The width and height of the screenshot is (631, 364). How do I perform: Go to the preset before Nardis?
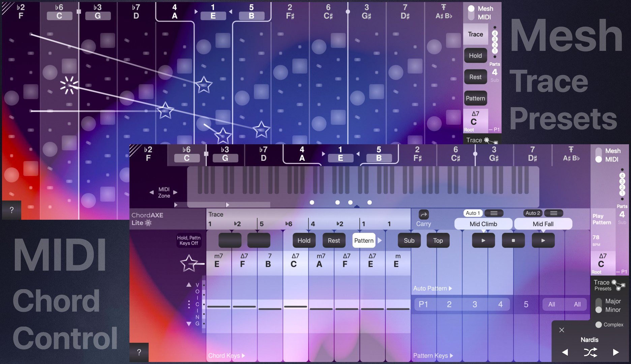tap(565, 352)
